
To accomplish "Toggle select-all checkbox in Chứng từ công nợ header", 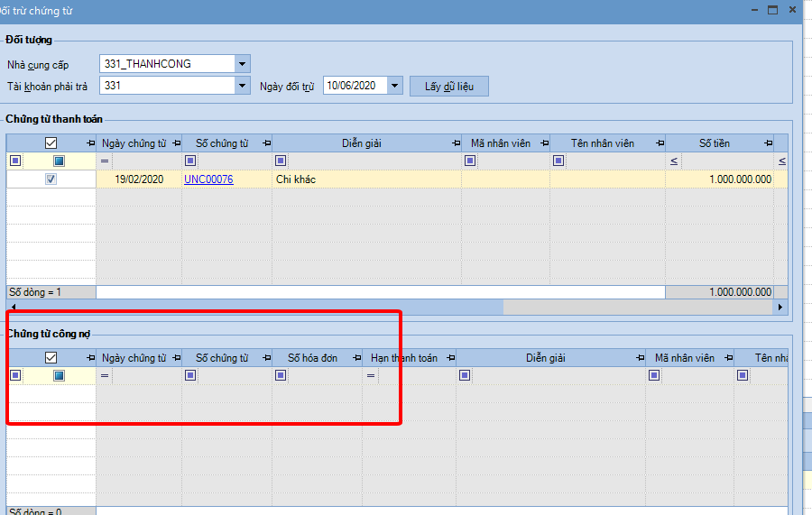I will (x=51, y=358).
